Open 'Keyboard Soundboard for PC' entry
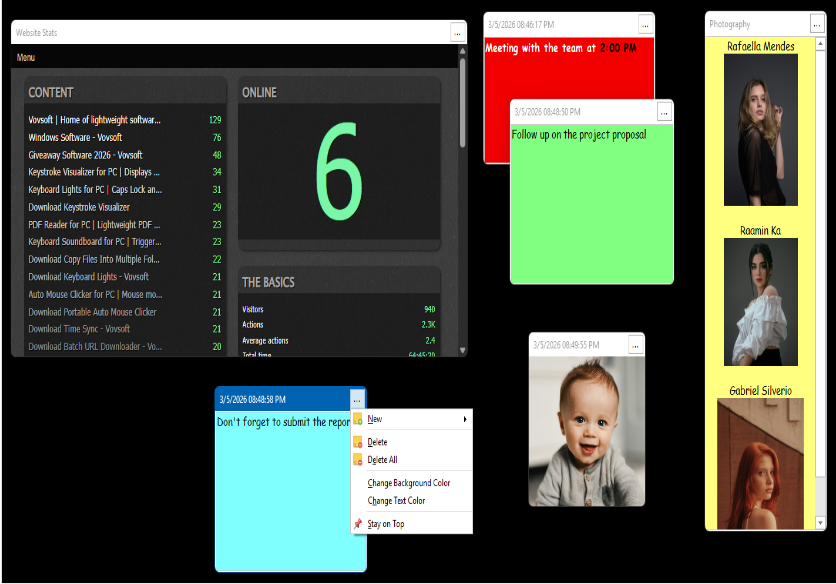Viewport: 836px width, 584px height. click(95, 242)
